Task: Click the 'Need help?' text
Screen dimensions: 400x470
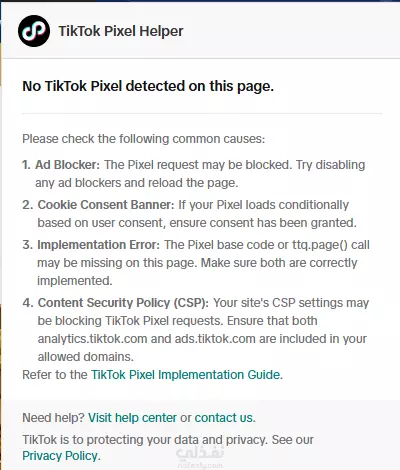Action: pyautogui.click(x=54, y=418)
